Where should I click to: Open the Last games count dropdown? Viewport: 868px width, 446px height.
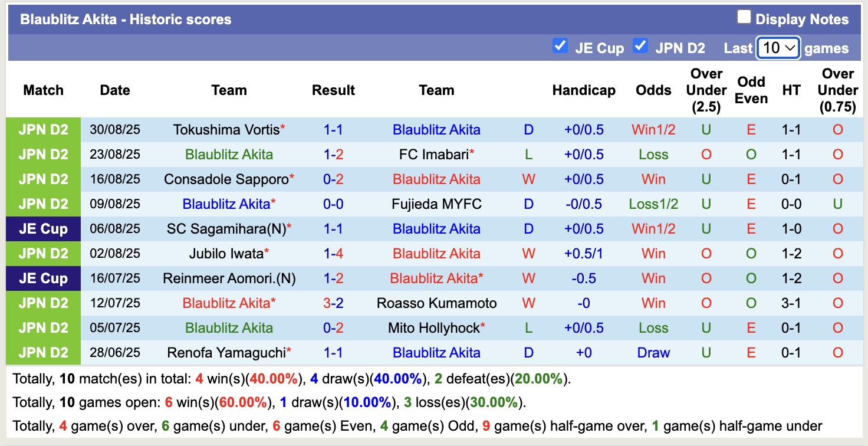click(778, 48)
